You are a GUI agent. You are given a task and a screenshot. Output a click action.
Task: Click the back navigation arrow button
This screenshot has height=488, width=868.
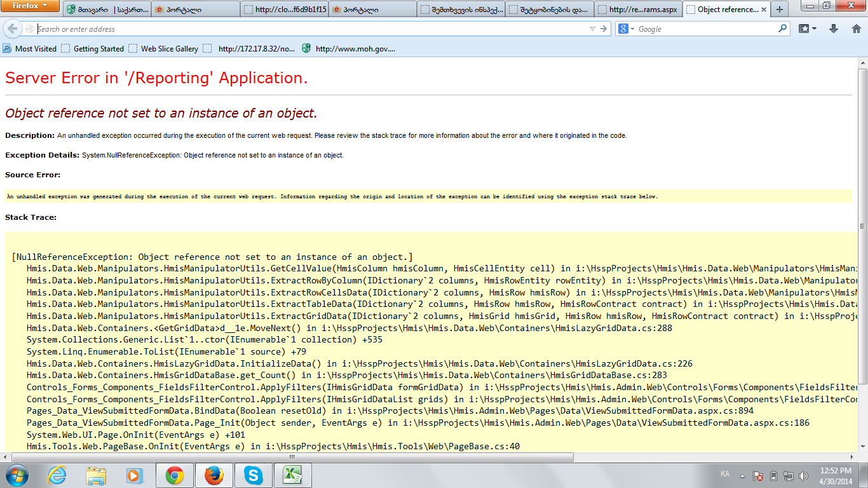[13, 29]
